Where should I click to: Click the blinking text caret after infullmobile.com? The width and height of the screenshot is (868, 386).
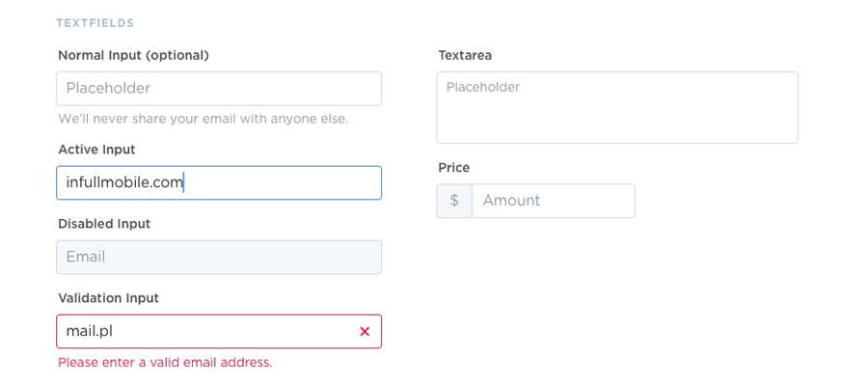pyautogui.click(x=183, y=182)
